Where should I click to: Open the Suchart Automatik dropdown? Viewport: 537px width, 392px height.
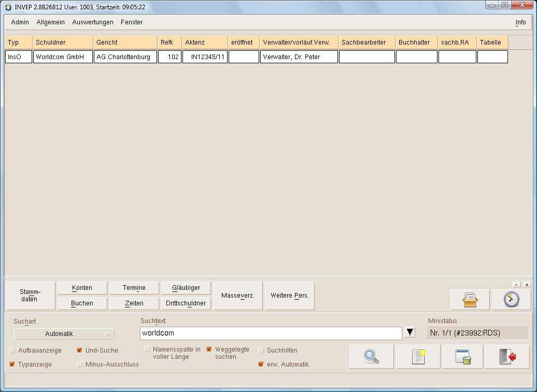(64, 334)
